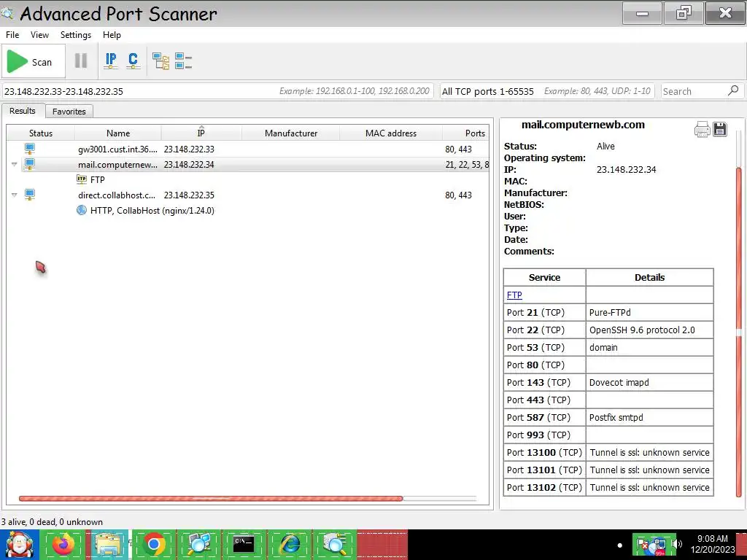
Task: Open Internet Explorer from the taskbar
Action: point(289,544)
